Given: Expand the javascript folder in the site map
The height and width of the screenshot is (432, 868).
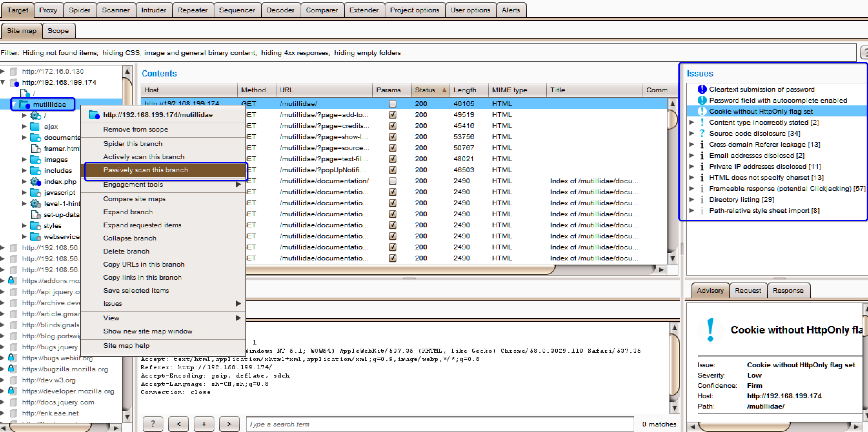Looking at the screenshot, I should click(24, 193).
